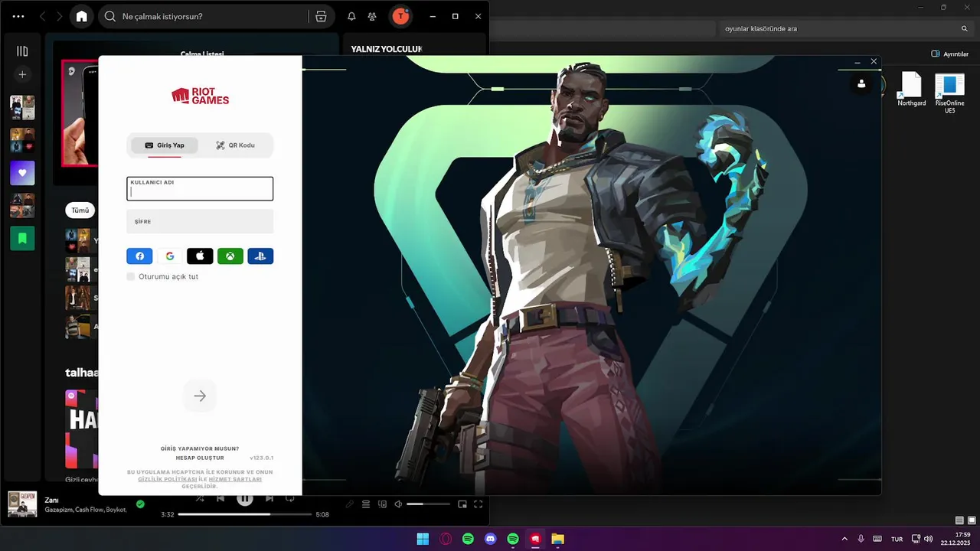Switch Explorer to details list view
The width and height of the screenshot is (980, 551).
tap(959, 520)
